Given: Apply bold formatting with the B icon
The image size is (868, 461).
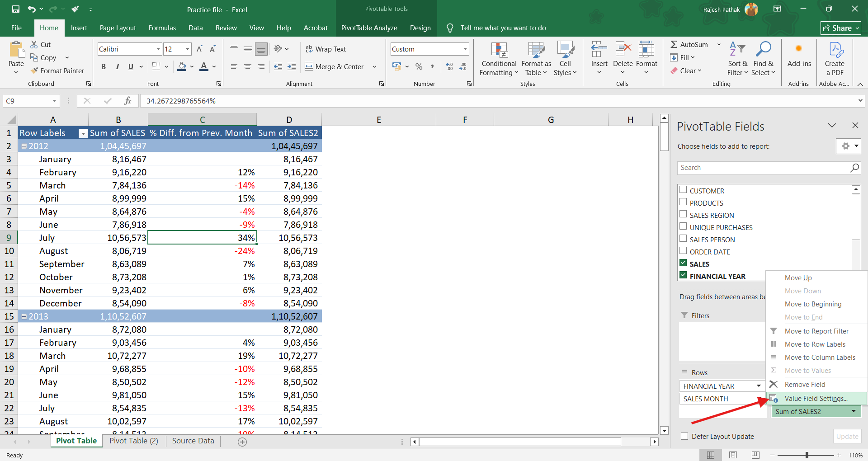Looking at the screenshot, I should pyautogui.click(x=104, y=67).
